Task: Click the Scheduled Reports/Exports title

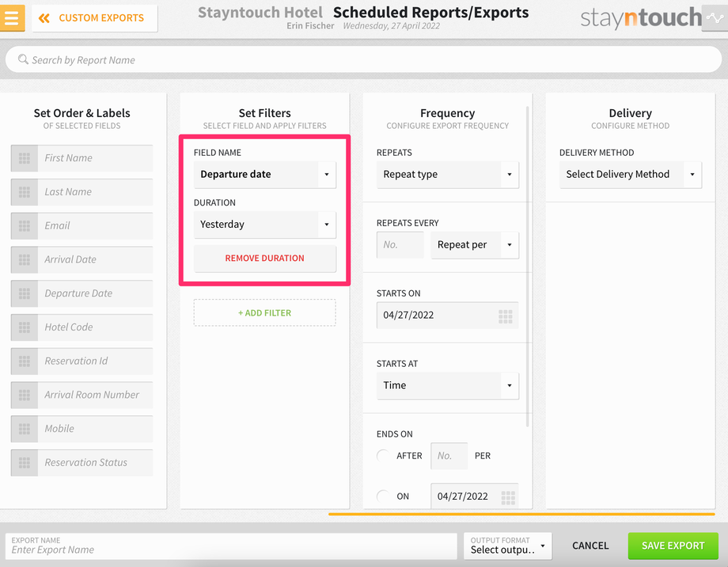Action: [430, 13]
